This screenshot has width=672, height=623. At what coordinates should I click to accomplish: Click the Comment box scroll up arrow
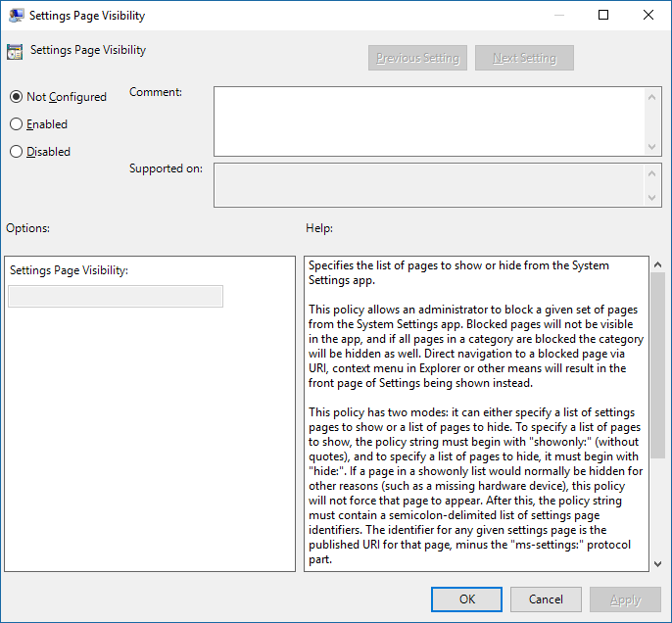653,96
